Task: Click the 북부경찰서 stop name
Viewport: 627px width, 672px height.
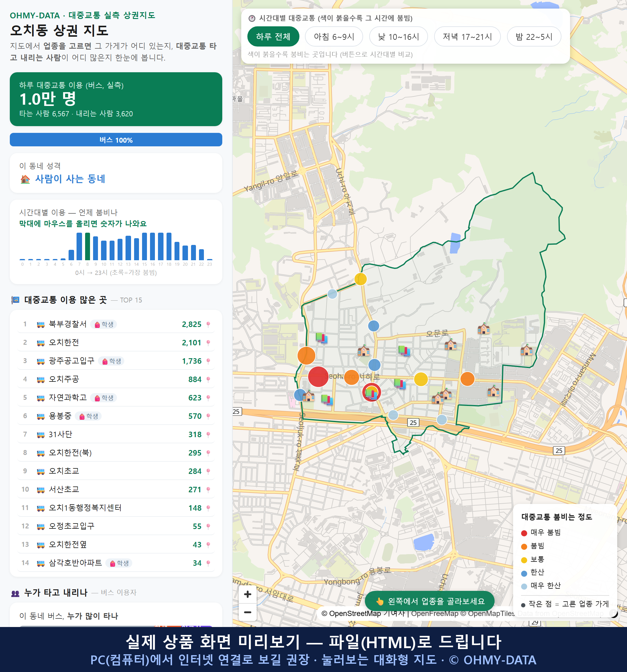Action: click(68, 324)
